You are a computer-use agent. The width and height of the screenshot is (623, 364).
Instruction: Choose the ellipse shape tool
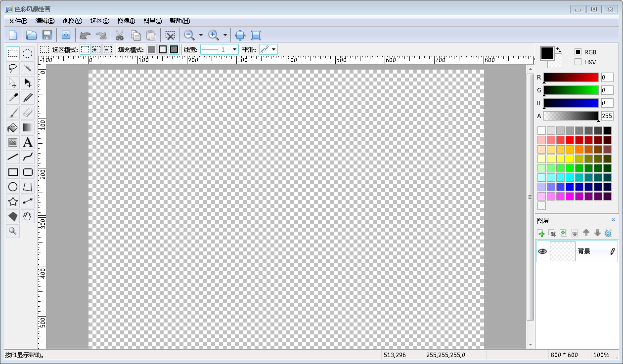13,187
